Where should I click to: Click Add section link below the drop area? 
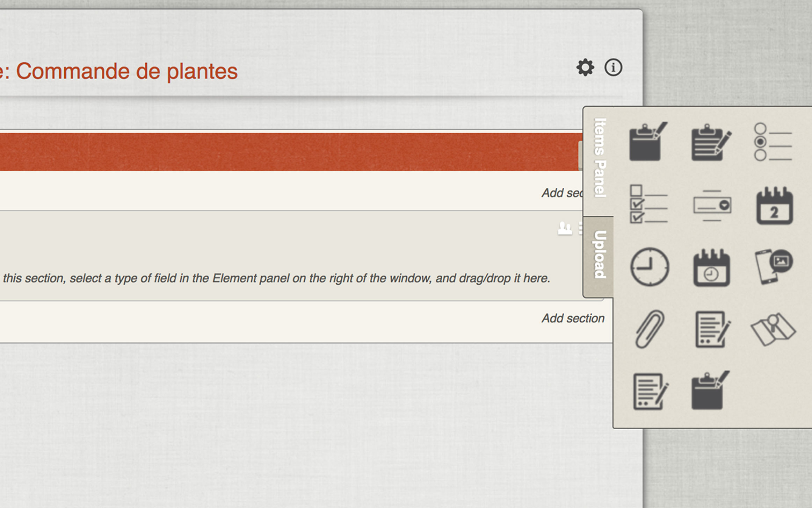(x=573, y=319)
